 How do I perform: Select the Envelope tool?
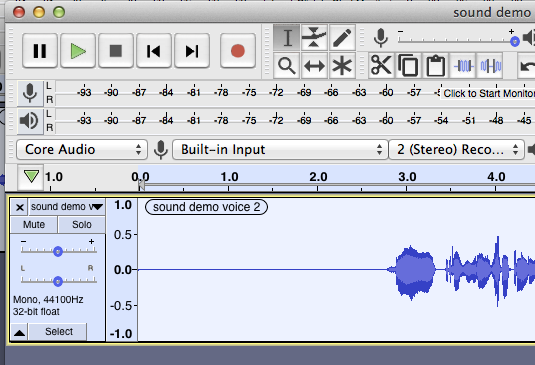(314, 37)
